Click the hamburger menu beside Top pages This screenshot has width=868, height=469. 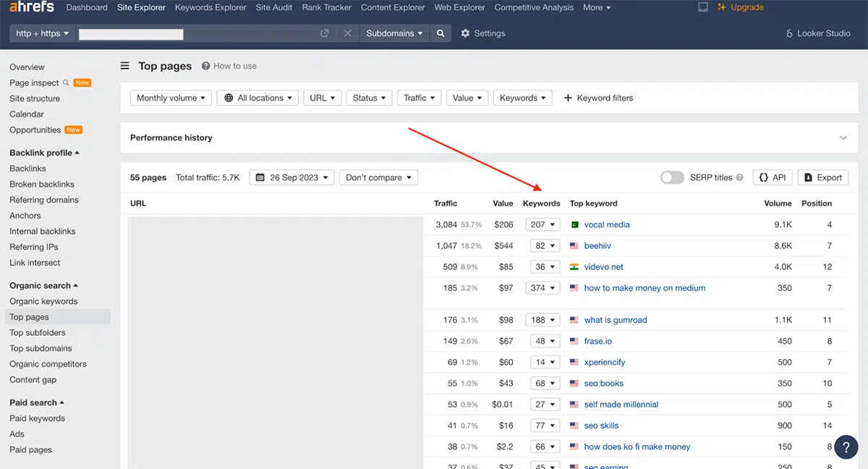click(x=124, y=66)
